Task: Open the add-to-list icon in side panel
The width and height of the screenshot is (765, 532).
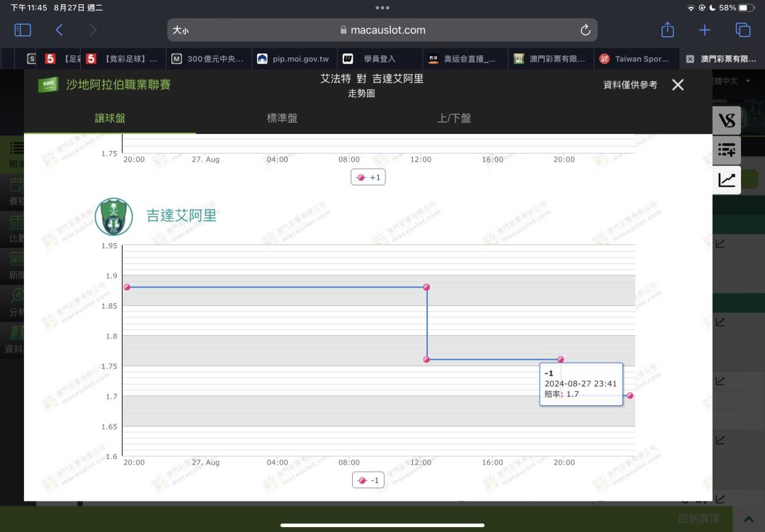Action: 727,150
